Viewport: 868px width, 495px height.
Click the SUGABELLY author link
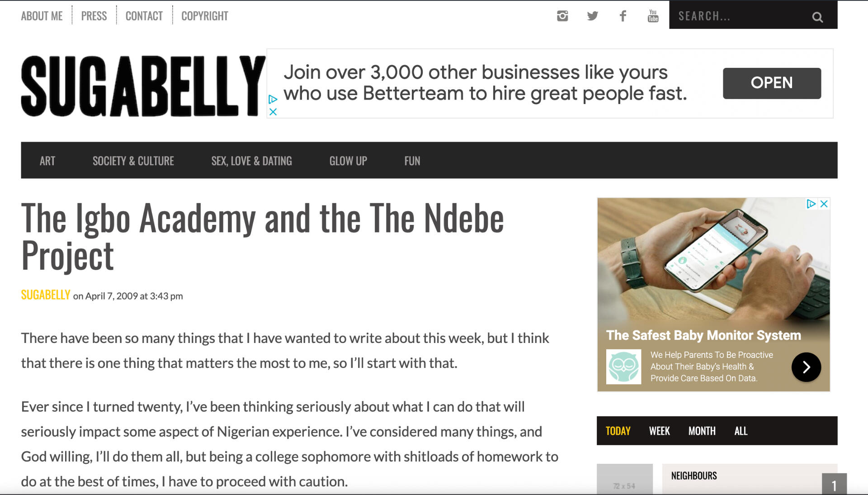pos(46,295)
